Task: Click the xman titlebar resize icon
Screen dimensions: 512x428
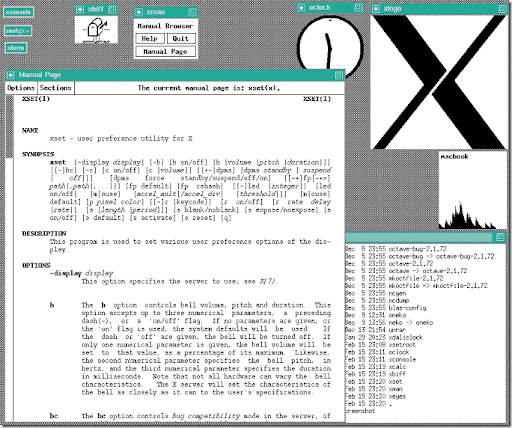Action: pos(192,12)
